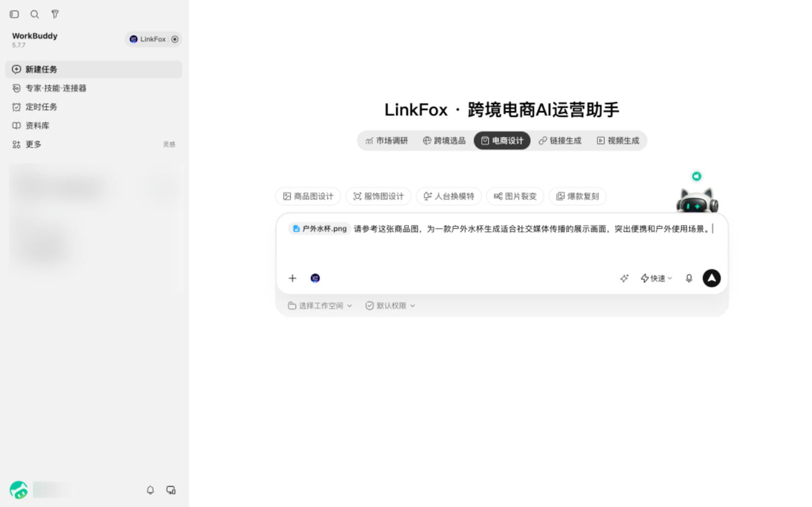Select 新建任务 in the sidebar
The height and width of the screenshot is (507, 812).
(94, 69)
